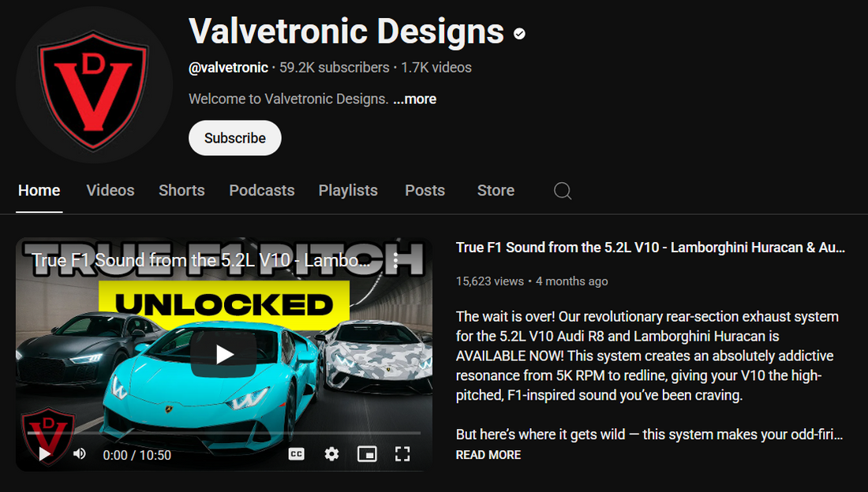
Task: Click the Valvetronic Designs channel avatar logo
Action: pyautogui.click(x=94, y=84)
